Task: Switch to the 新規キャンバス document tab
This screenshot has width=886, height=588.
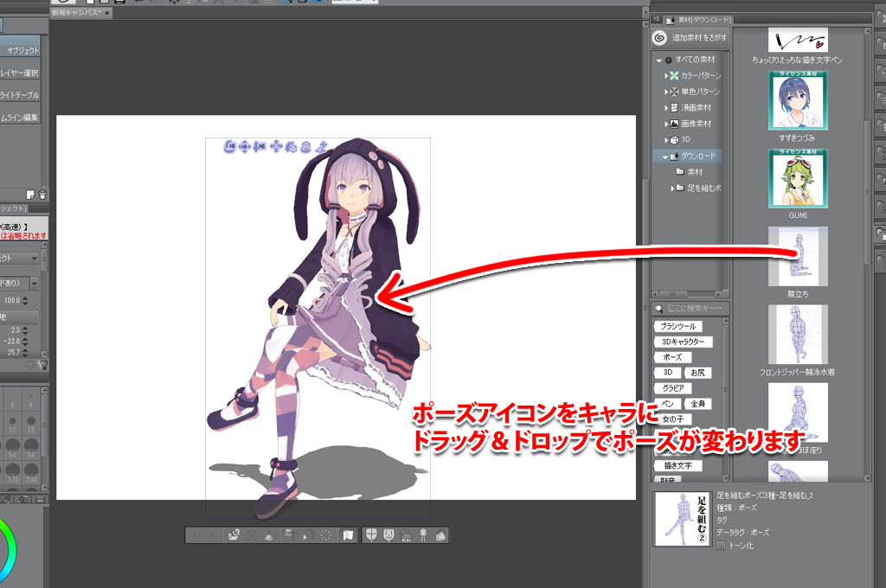Action: pos(78,14)
